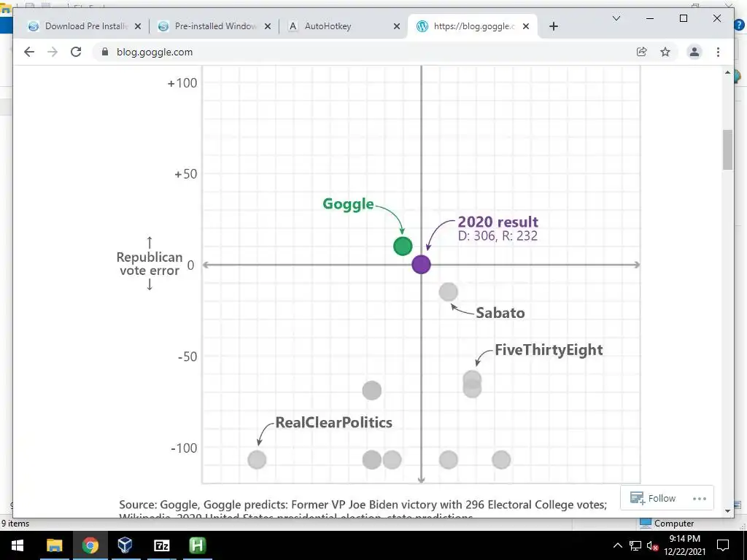Click the scrollbar up arrow
Viewport: 747px width, 560px height.
pyautogui.click(x=727, y=72)
